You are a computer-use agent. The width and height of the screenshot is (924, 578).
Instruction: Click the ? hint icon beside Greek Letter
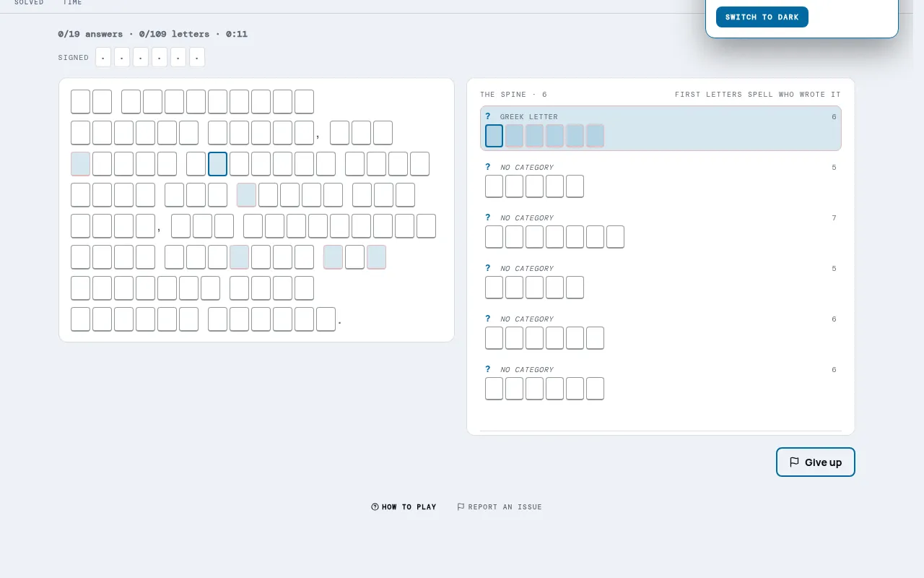(x=488, y=116)
